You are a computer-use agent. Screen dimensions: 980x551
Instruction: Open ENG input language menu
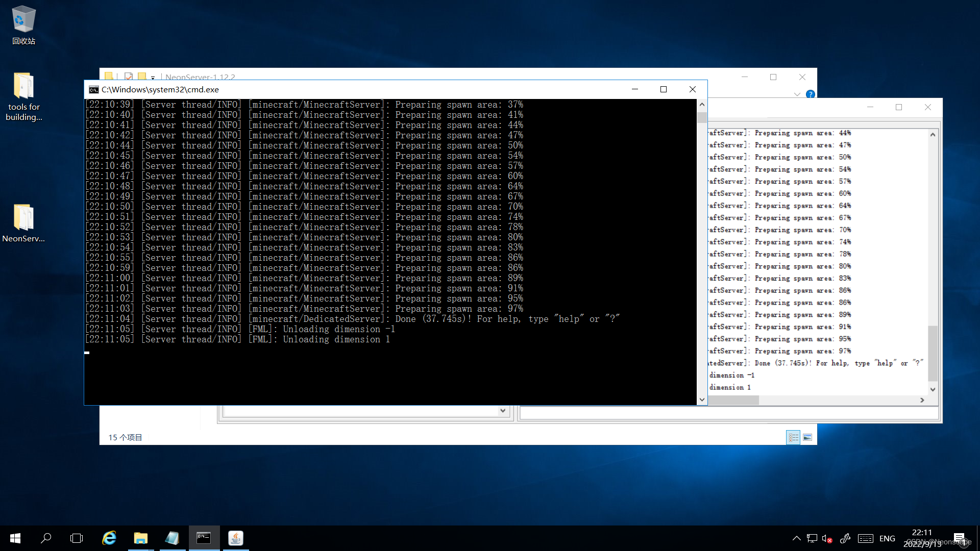coord(887,538)
